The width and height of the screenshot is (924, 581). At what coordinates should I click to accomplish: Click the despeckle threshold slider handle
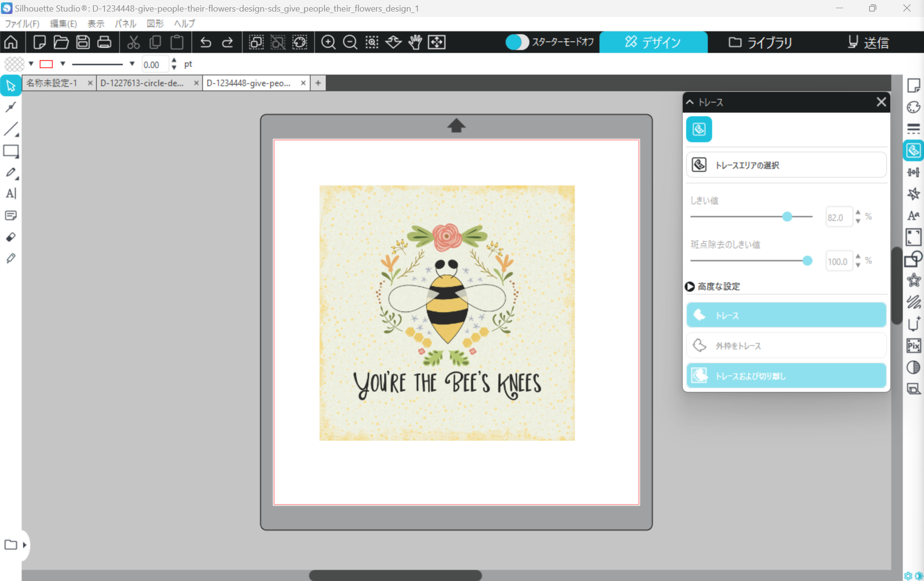click(807, 261)
